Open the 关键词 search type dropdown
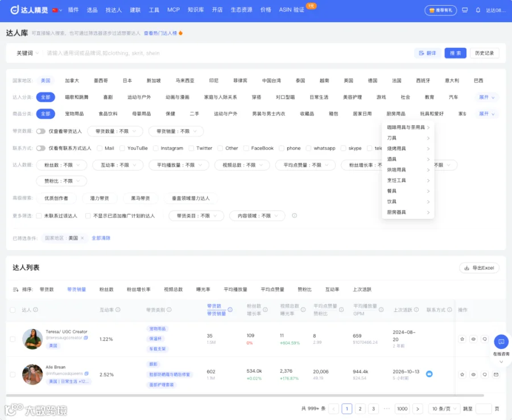The height and width of the screenshot is (420, 512). (27, 53)
